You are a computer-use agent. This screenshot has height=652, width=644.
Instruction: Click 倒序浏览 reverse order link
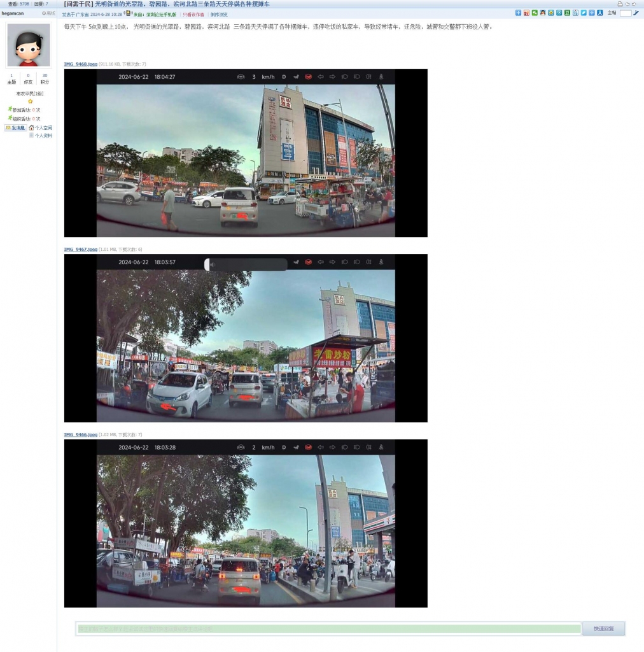219,14
